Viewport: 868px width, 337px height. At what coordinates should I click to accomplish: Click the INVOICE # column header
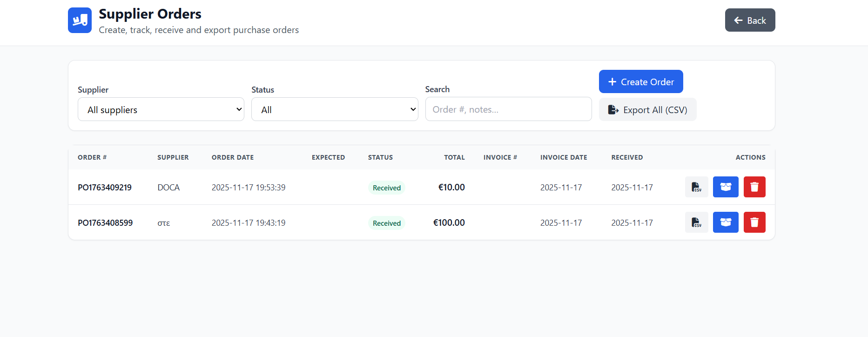click(500, 157)
